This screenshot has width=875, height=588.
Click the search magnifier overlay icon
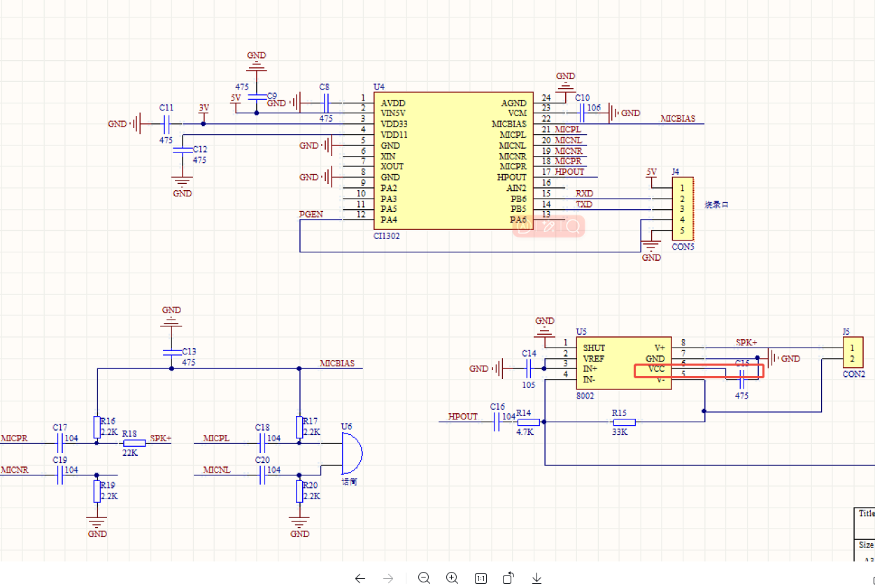click(x=573, y=226)
